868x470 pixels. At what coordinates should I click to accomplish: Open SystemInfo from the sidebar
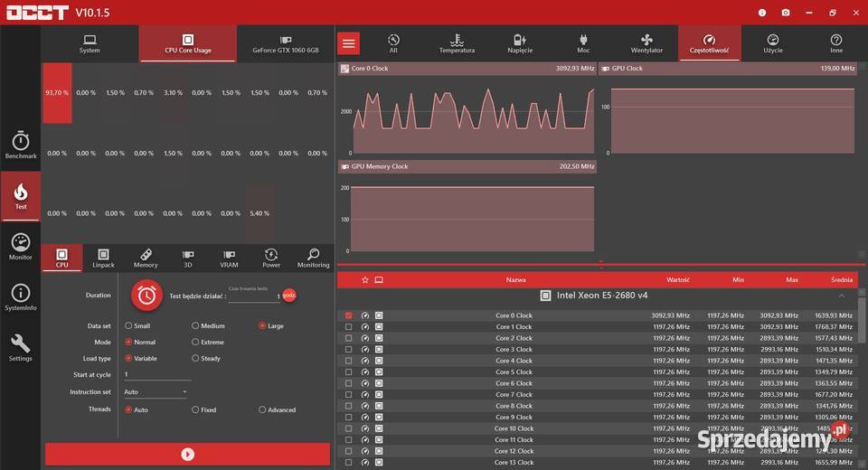coord(21,297)
